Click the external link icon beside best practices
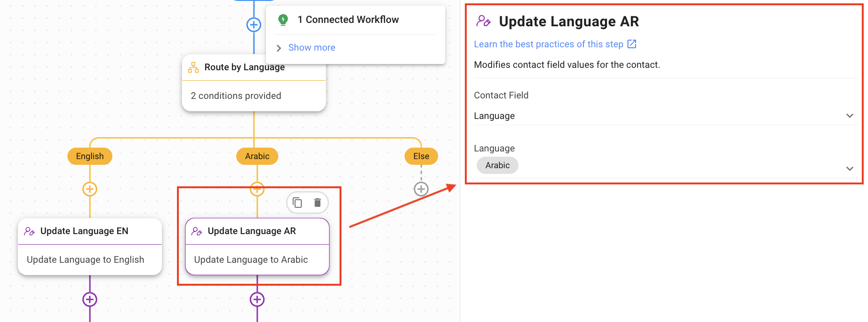The height and width of the screenshot is (322, 868). pyautogui.click(x=632, y=44)
